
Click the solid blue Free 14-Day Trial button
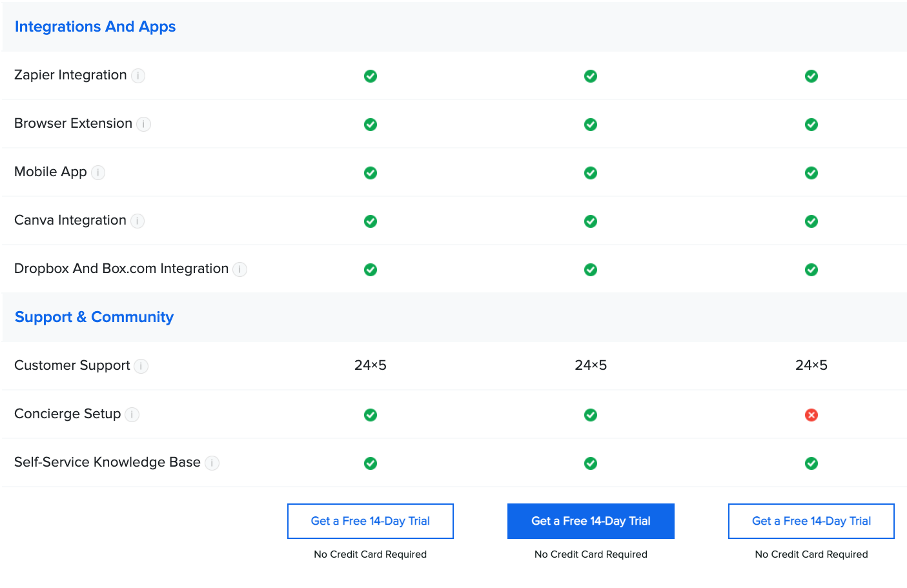coord(591,521)
